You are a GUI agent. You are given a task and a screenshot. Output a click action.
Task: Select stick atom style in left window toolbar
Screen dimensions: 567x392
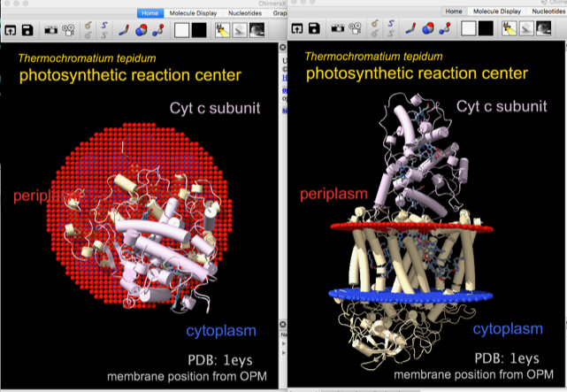tap(126, 30)
